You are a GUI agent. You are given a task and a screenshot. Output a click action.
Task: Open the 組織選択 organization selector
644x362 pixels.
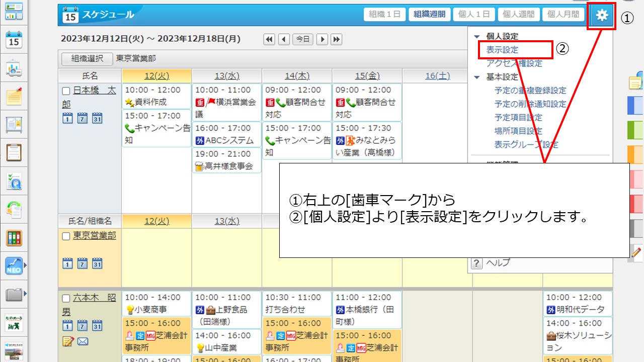click(x=87, y=58)
